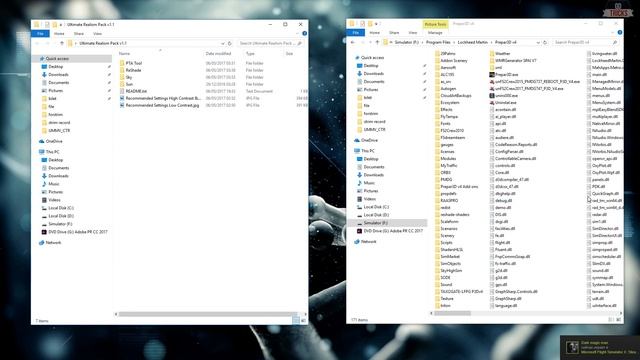This screenshot has width=640, height=360.
Task: Click horizontal scrollbar in right window
Action: 452,313
